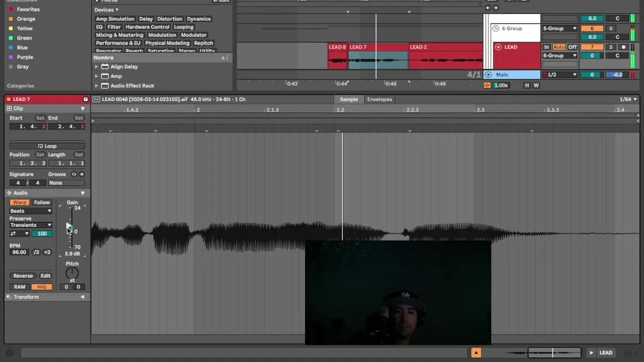Toggle the Warp button
This screenshot has height=362, width=644.
tap(20, 202)
